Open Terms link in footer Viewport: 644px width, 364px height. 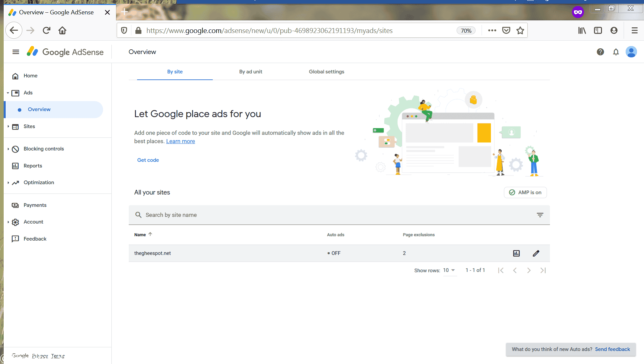58,356
